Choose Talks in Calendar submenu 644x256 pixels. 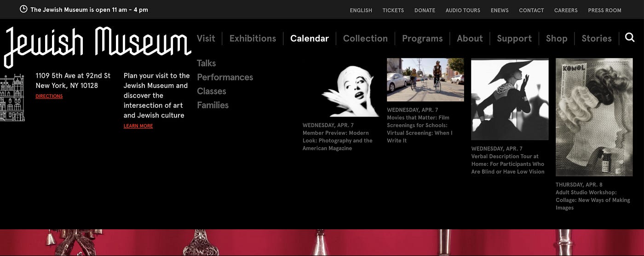point(206,63)
